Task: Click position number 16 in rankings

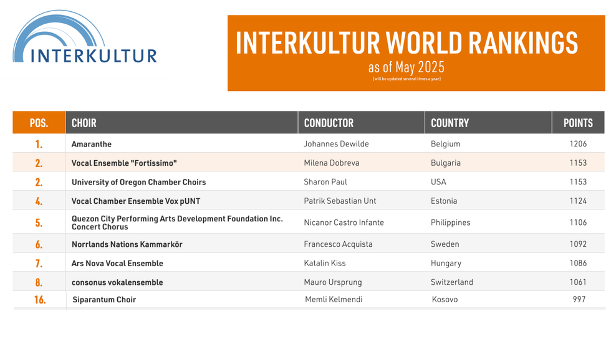Action: [39, 300]
